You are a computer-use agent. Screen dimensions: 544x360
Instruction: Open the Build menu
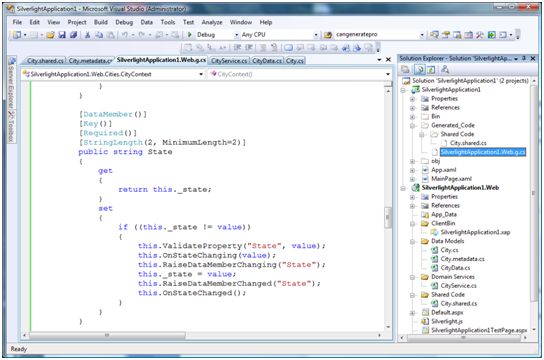click(x=101, y=22)
